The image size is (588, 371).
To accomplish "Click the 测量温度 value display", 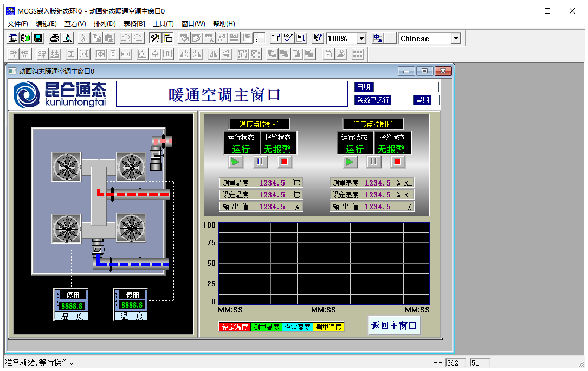I will [272, 183].
